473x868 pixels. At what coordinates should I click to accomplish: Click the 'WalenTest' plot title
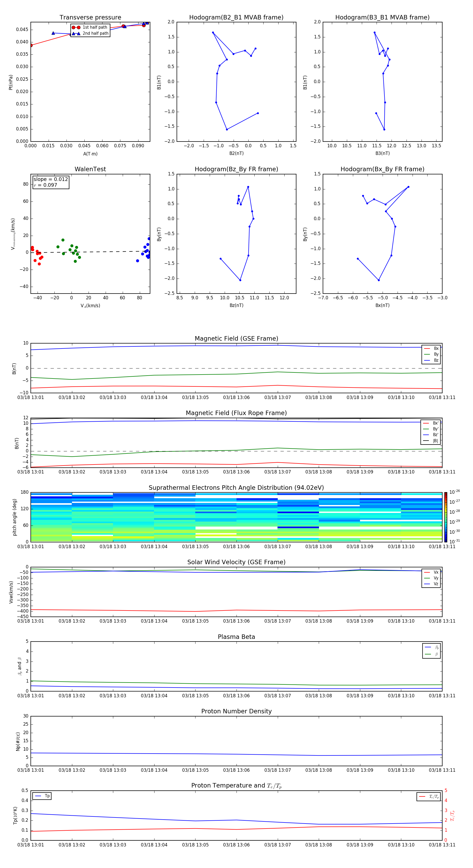[x=90, y=169]
